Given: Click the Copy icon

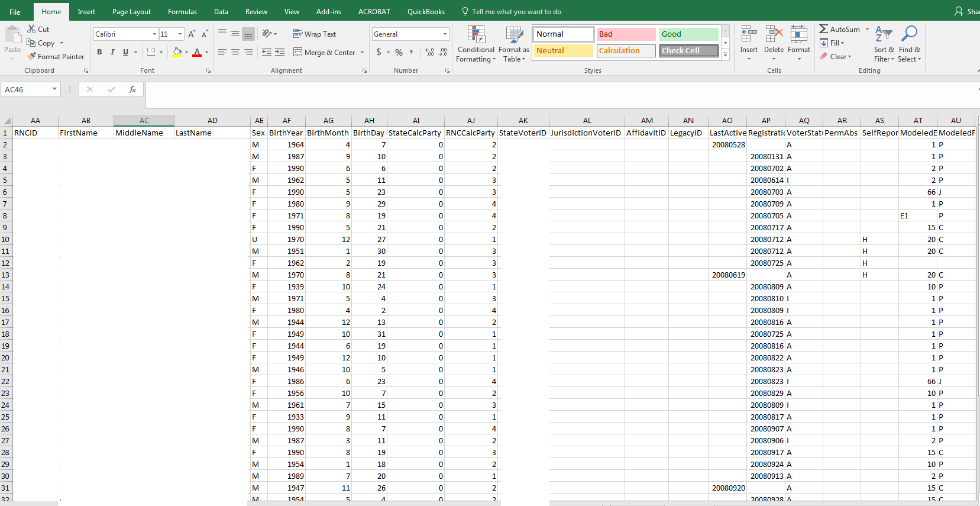Looking at the screenshot, I should 31,43.
